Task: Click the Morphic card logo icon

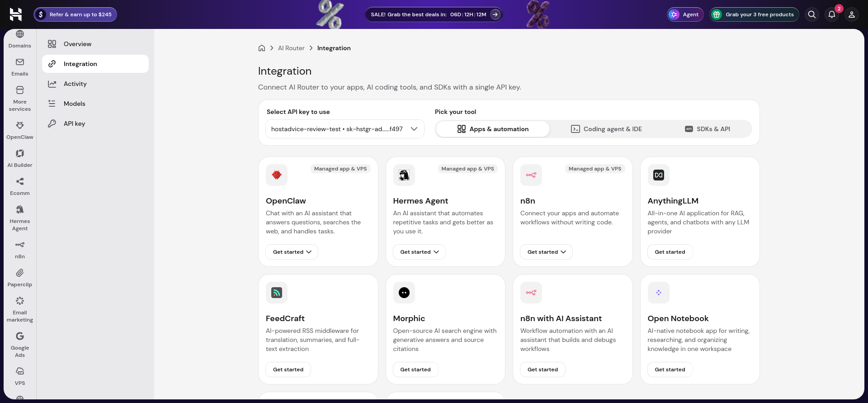Action: pos(404,293)
